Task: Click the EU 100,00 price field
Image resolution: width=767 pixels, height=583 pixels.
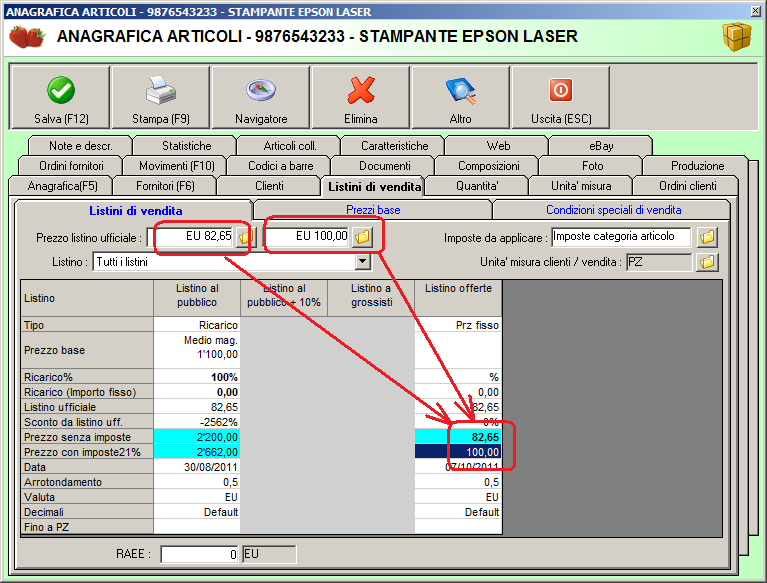Action: [306, 237]
